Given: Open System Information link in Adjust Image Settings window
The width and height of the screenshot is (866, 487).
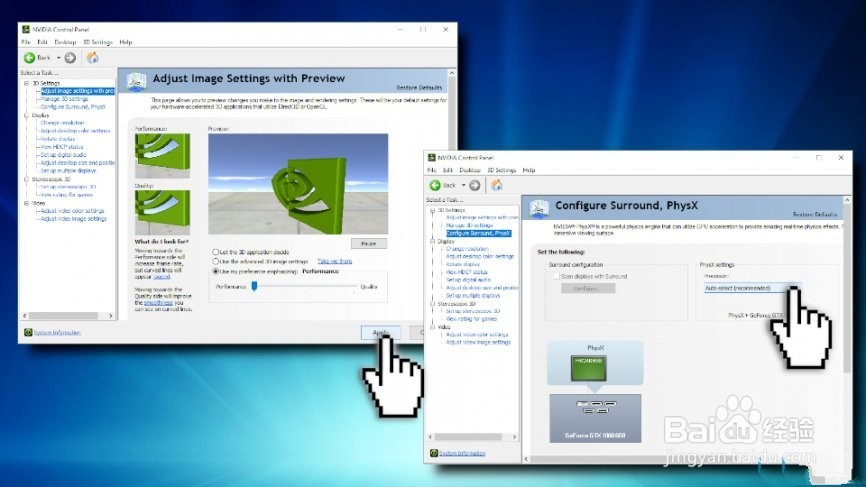Looking at the screenshot, I should (57, 332).
